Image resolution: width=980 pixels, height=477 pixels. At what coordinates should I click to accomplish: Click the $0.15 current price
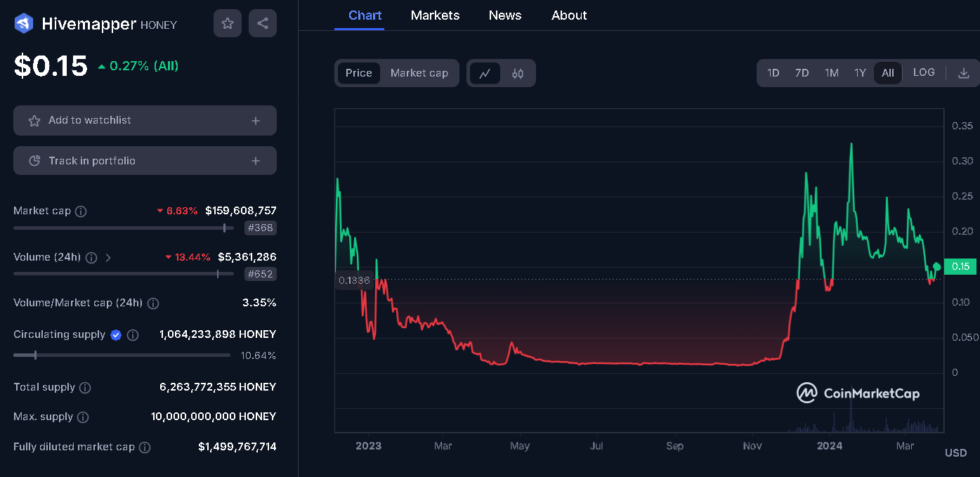[51, 66]
